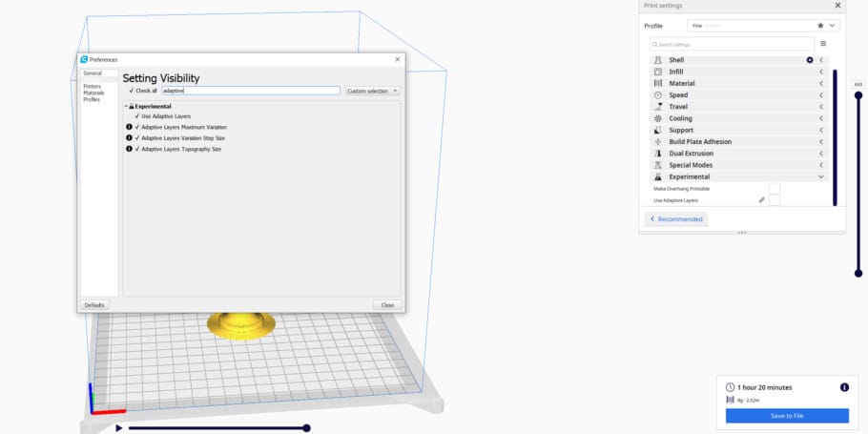
Task: Open the Materials preferences page
Action: coord(93,93)
